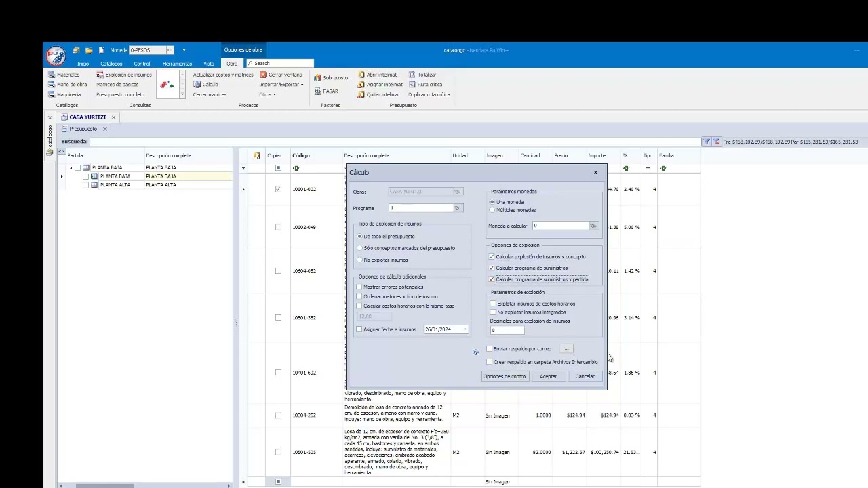Open Explosión de insumos query

(124, 75)
